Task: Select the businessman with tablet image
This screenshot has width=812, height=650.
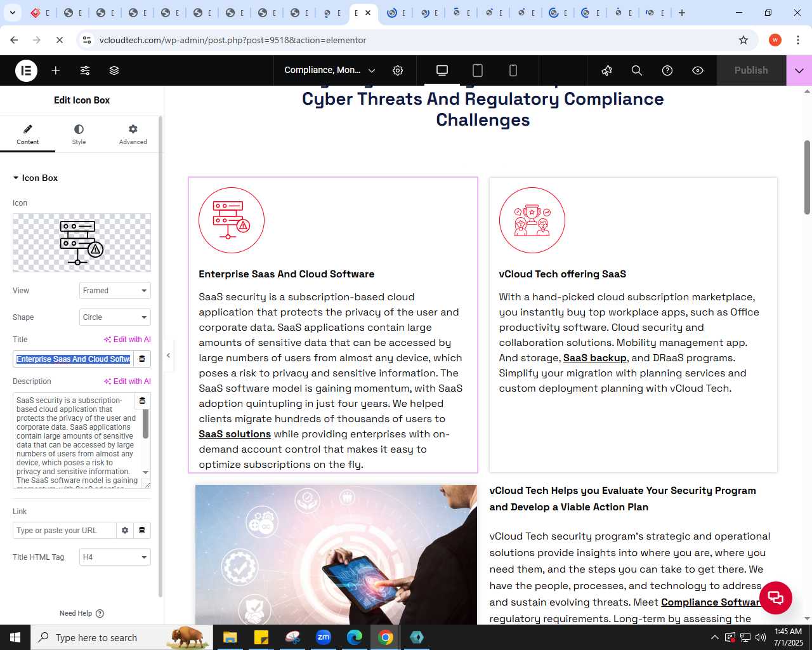Action: [x=336, y=555]
